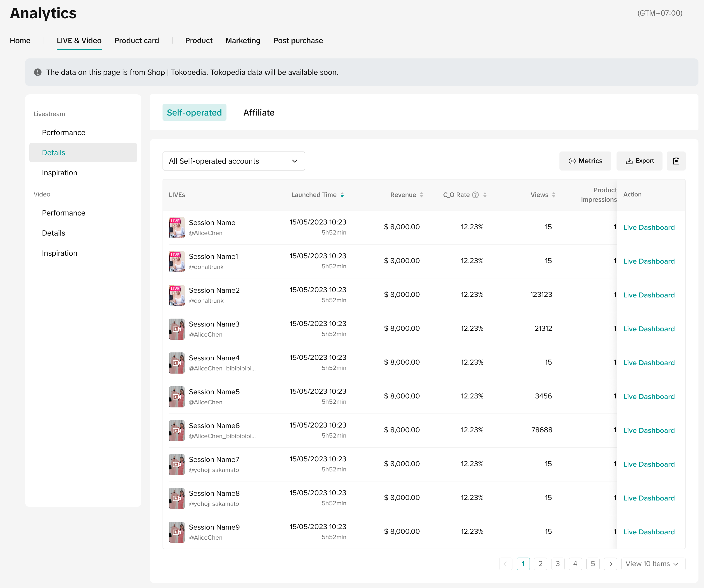The image size is (704, 588).
Task: Click the clipboard icon beside Export
Action: 676,161
